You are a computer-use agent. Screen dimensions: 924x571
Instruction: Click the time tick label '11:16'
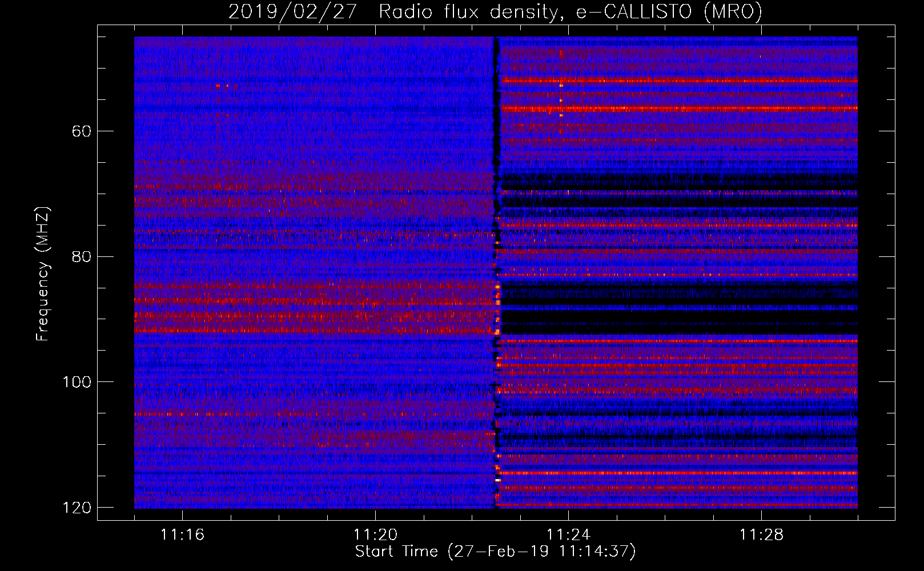[x=182, y=535]
